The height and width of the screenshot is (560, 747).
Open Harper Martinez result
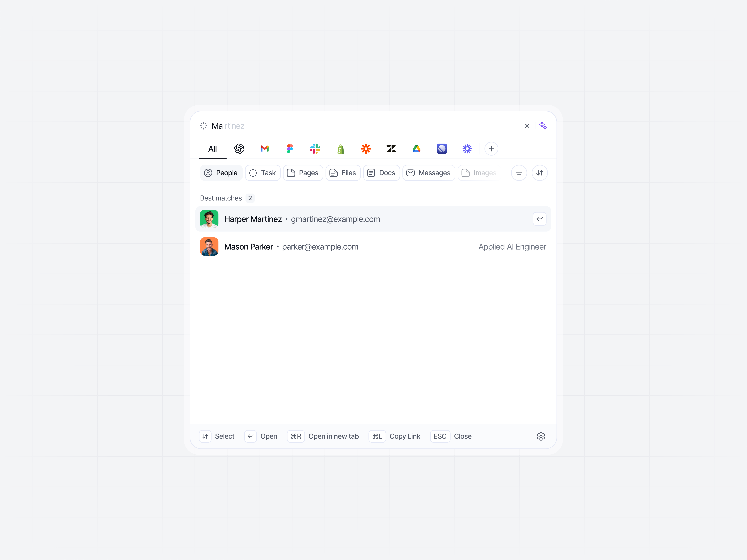coord(373,219)
